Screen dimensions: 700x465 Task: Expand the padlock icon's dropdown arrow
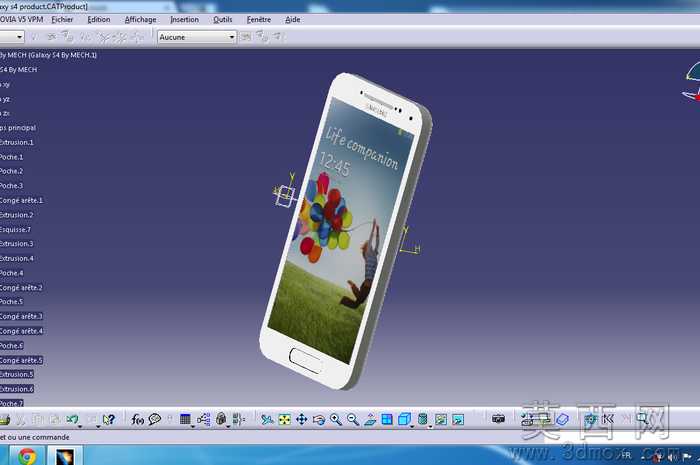coord(228,427)
